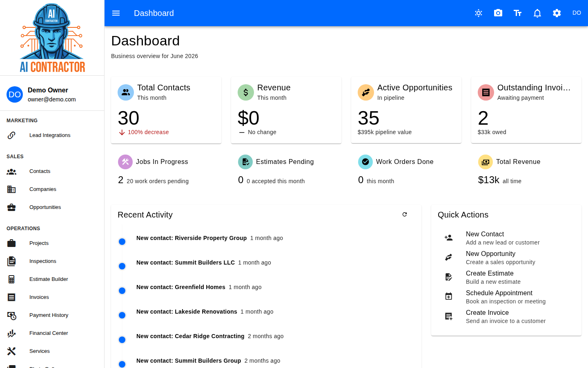Toggle the brightness theme icon

[479, 13]
